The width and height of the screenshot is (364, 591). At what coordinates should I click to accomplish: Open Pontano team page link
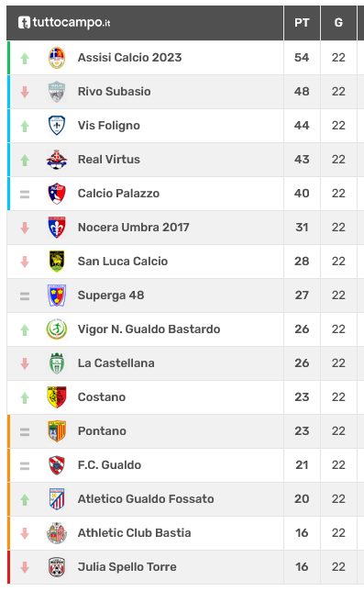point(102,430)
